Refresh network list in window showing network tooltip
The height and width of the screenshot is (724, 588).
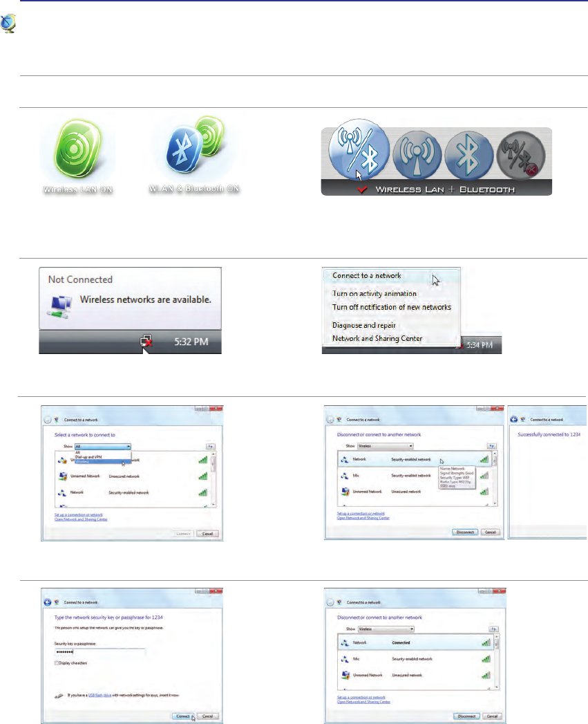coord(492,446)
